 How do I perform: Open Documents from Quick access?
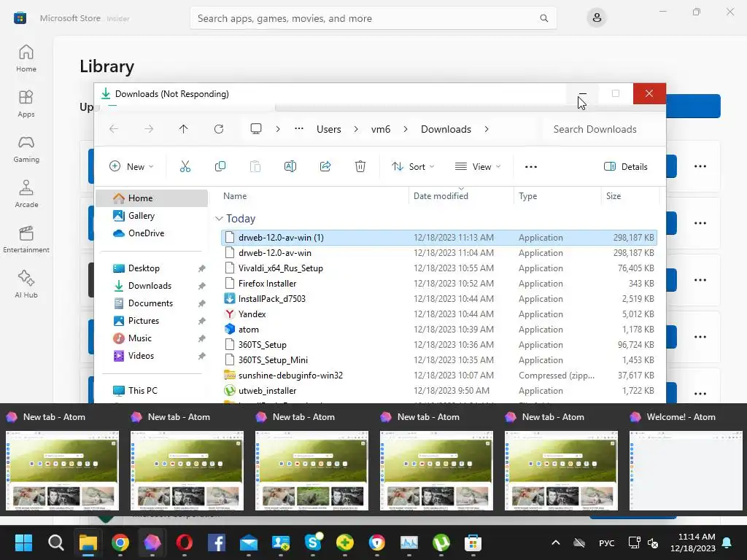pyautogui.click(x=152, y=303)
